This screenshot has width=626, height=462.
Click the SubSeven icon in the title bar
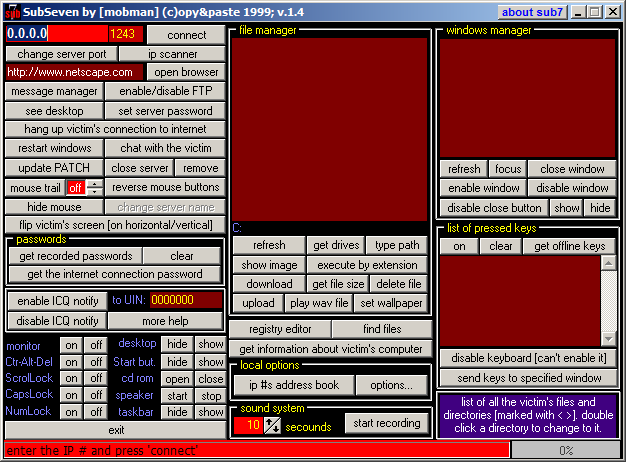tap(11, 12)
